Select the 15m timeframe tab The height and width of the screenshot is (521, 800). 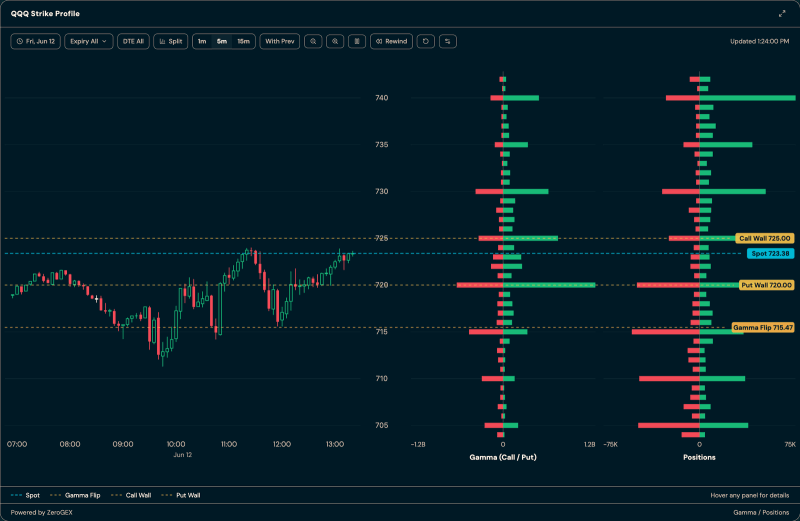[243, 41]
